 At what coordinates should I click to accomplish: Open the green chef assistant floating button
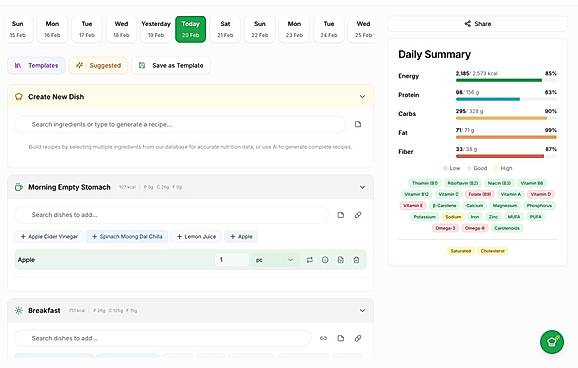[552, 342]
